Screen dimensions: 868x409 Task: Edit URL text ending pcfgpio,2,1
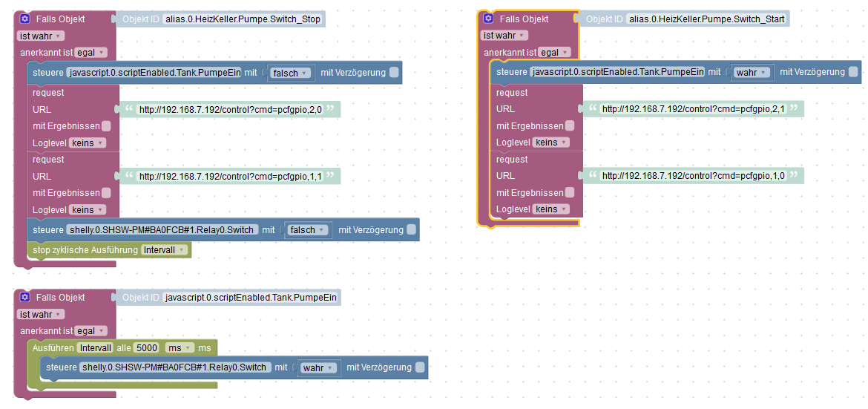[694, 109]
